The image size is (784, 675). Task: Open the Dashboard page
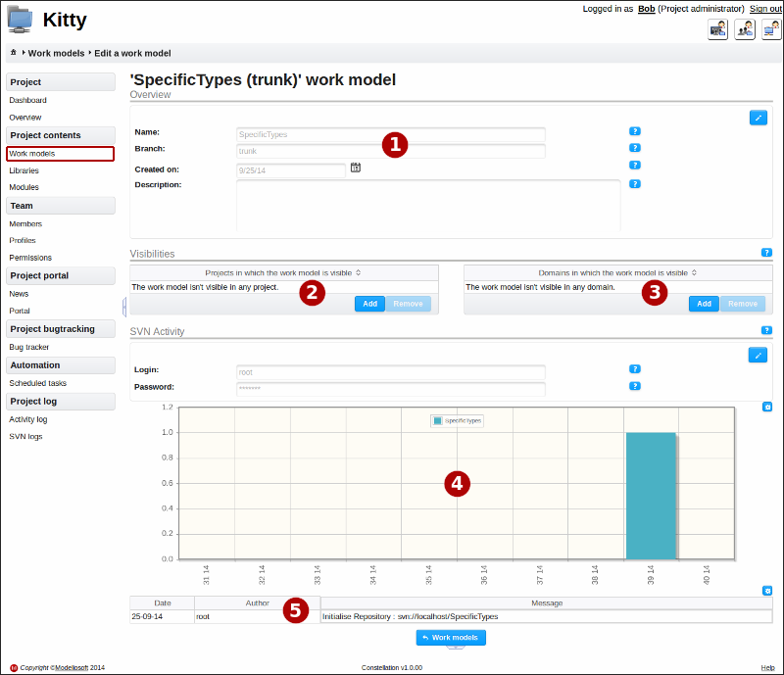pos(28,100)
